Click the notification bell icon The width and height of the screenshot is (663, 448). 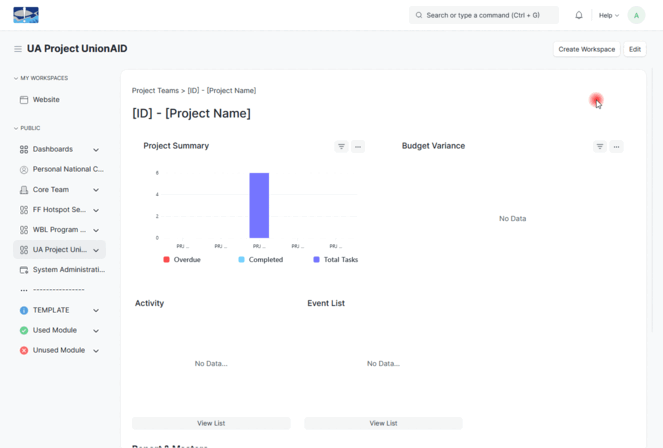click(x=579, y=15)
